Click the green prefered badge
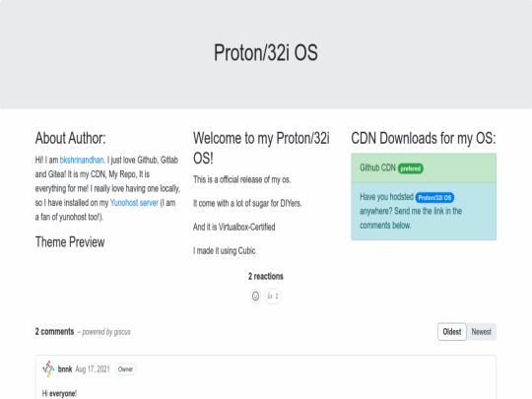The image size is (532, 399). pos(411,168)
